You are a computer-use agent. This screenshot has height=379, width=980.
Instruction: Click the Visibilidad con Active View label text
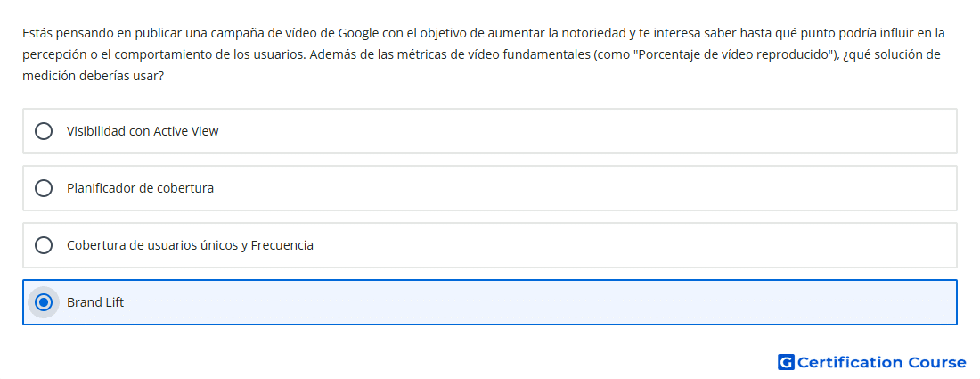pyautogui.click(x=143, y=131)
